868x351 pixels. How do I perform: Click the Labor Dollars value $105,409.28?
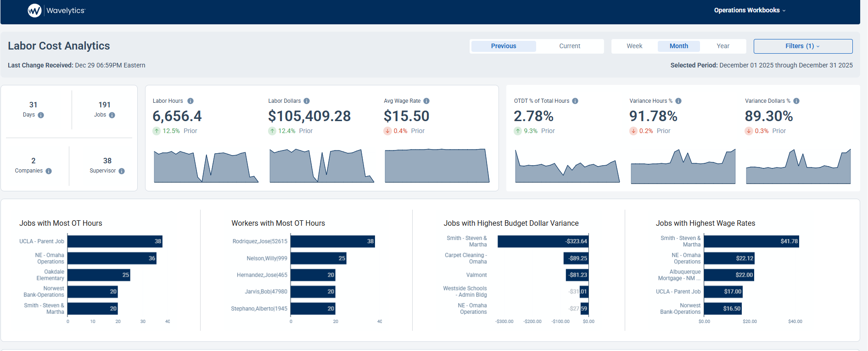309,116
